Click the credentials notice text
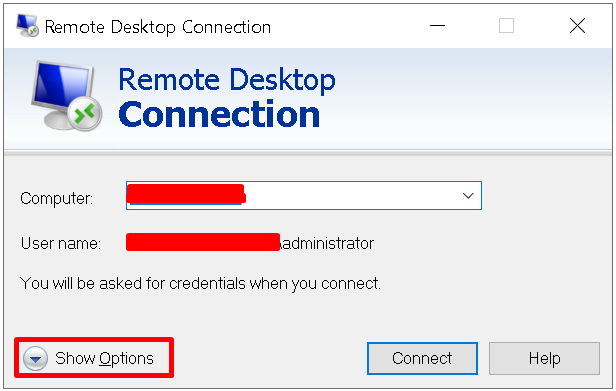The height and width of the screenshot is (391, 616). pyautogui.click(x=200, y=283)
